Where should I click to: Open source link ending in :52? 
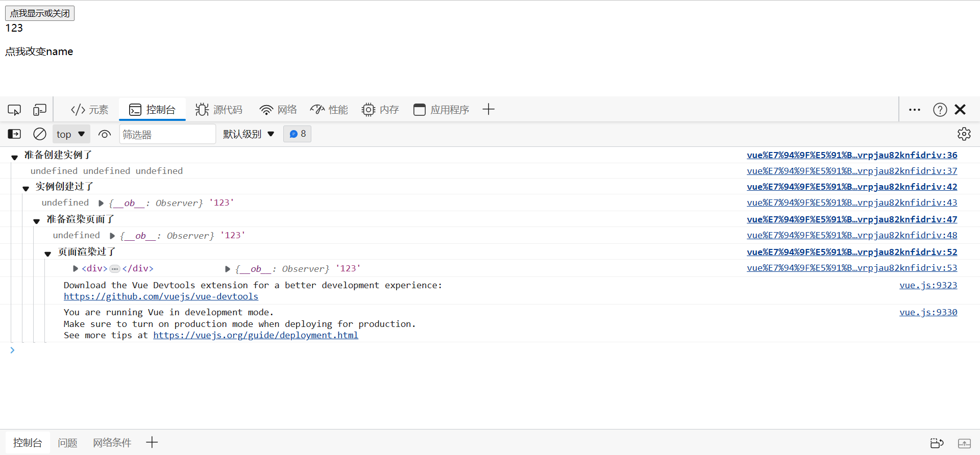click(x=852, y=252)
